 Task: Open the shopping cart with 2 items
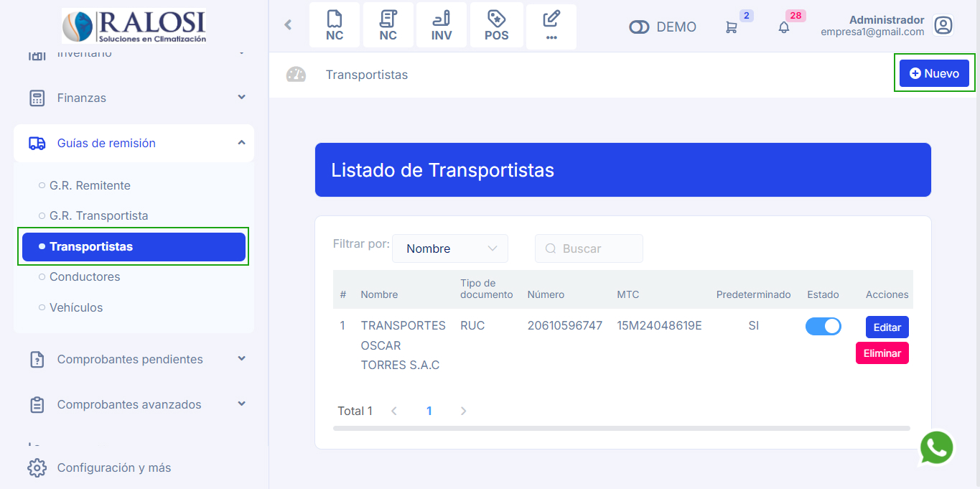tap(732, 27)
